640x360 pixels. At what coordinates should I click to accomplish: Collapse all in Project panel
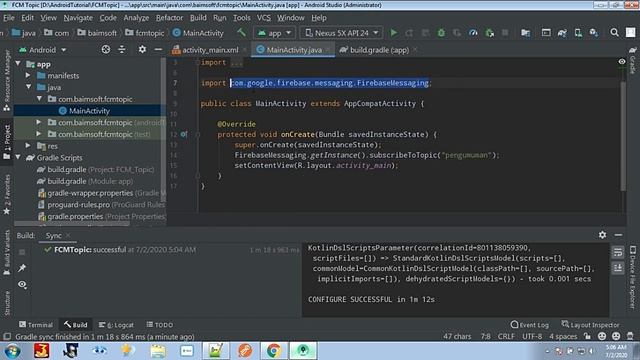(122, 49)
